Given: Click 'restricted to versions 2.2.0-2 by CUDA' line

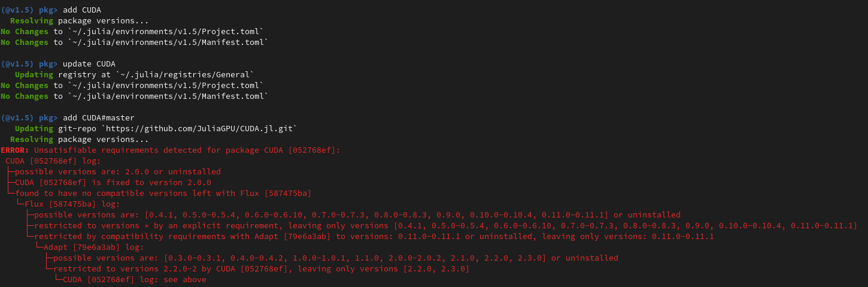Looking at the screenshot, I should coord(261,268).
